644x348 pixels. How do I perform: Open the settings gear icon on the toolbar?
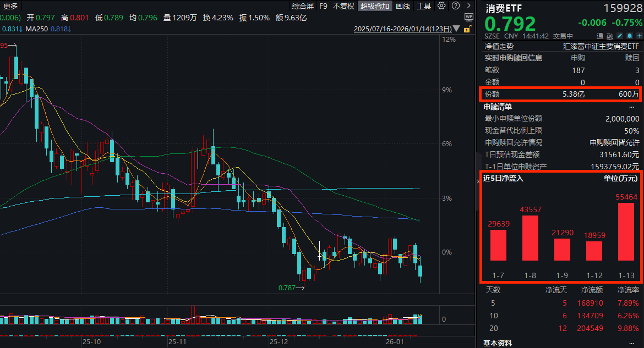pos(441,6)
